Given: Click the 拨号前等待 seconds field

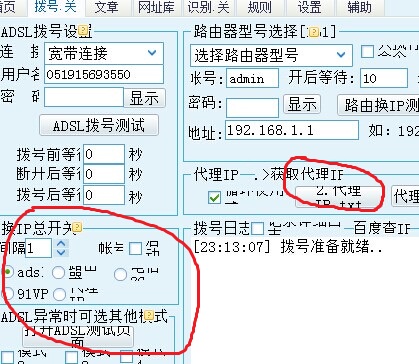Looking at the screenshot, I should pyautogui.click(x=104, y=154).
